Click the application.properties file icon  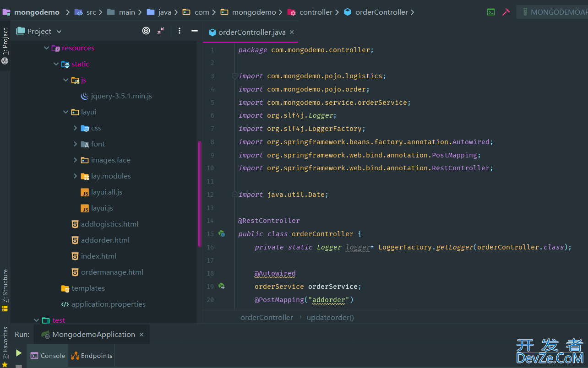pos(65,304)
